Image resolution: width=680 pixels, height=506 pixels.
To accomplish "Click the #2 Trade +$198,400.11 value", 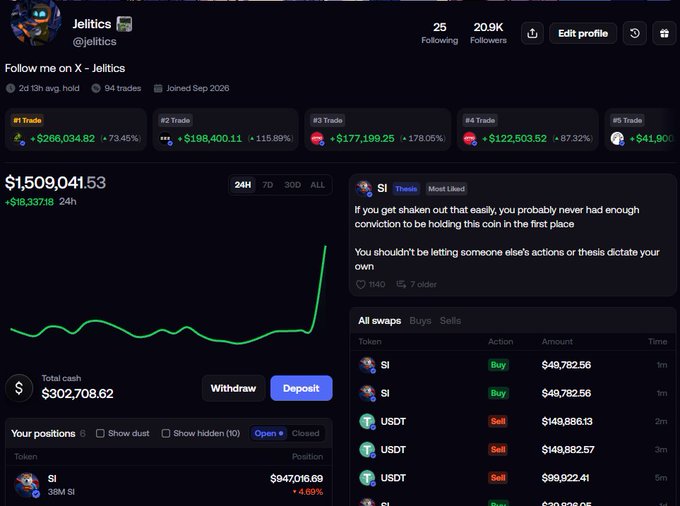I will pos(212,138).
